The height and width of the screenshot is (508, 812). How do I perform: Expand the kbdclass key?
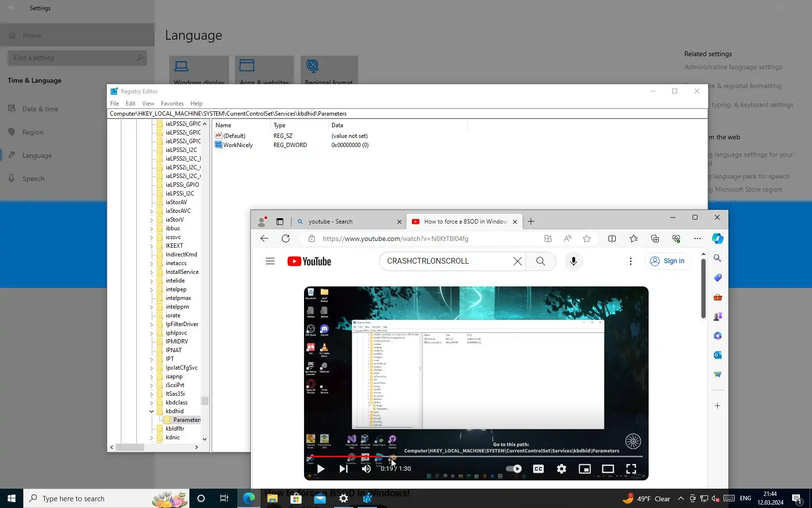coord(151,403)
